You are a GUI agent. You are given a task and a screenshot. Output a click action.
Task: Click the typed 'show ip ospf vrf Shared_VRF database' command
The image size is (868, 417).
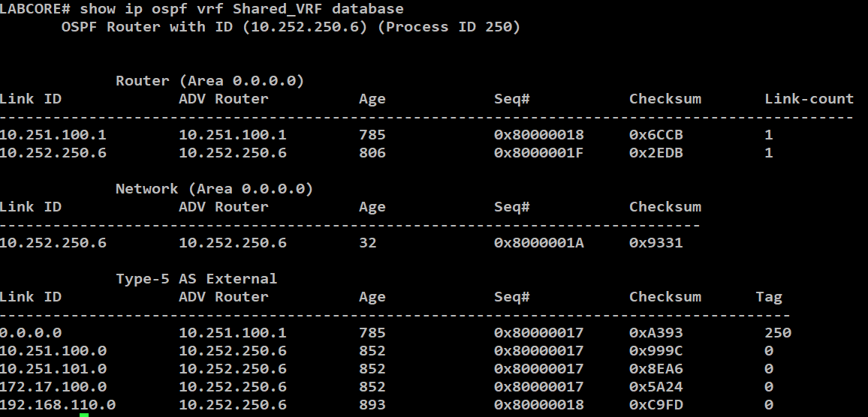(x=241, y=9)
